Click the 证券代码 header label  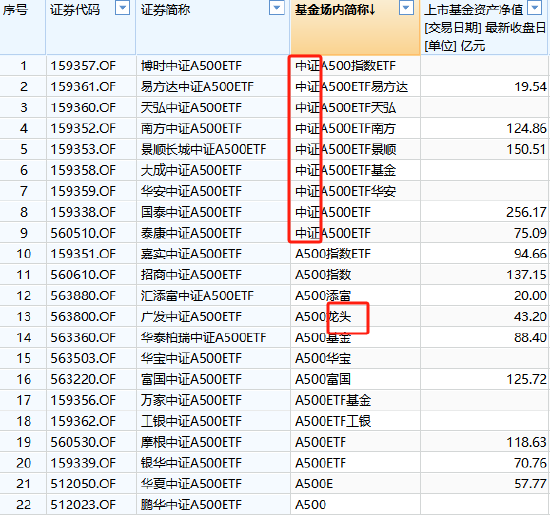click(75, 10)
